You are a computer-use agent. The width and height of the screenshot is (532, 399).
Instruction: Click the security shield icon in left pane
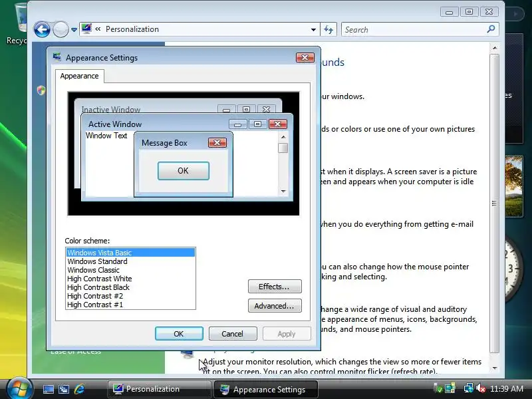(41, 90)
